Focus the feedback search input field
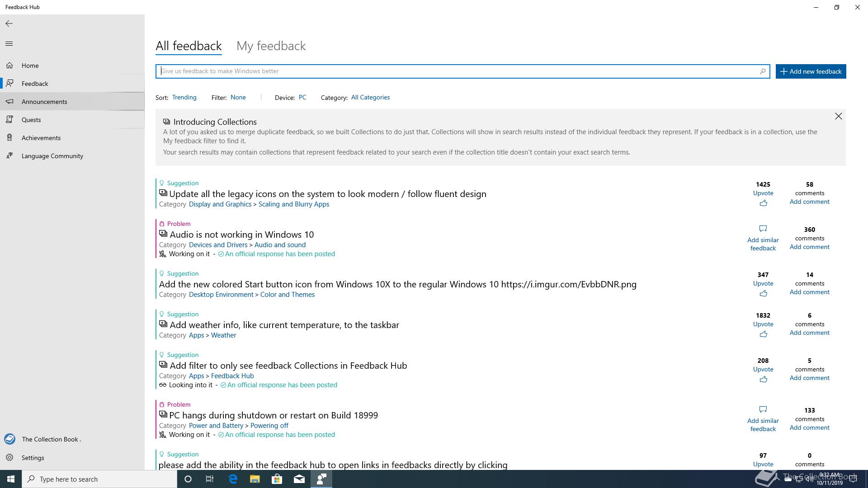Screen dimensions: 868x488 point(457,71)
